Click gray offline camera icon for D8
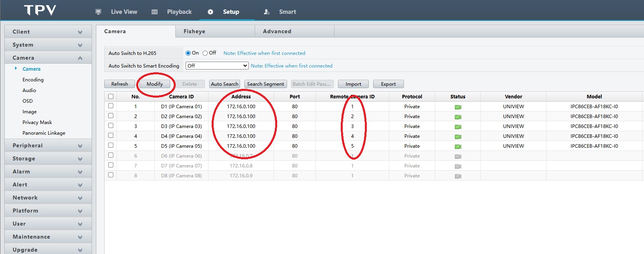 (x=458, y=176)
